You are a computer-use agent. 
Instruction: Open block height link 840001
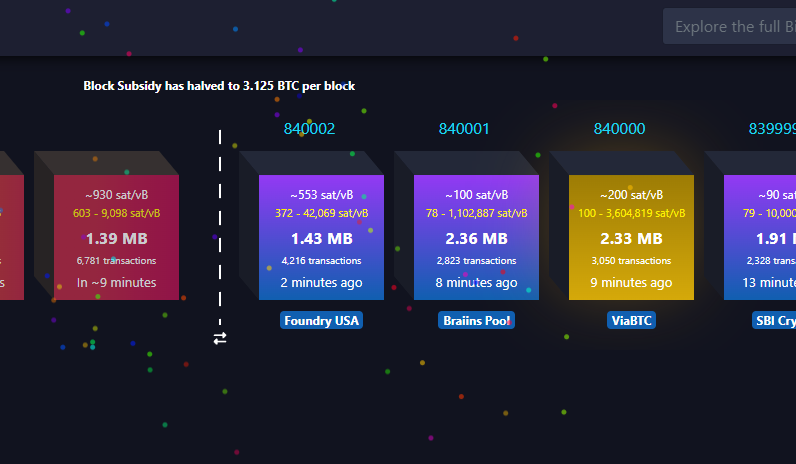click(x=464, y=129)
